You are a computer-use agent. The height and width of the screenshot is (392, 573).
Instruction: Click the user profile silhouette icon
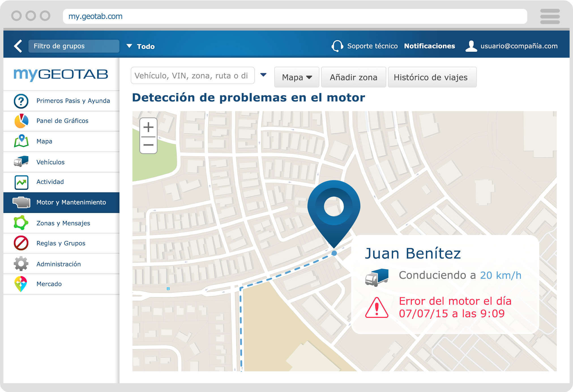[471, 46]
